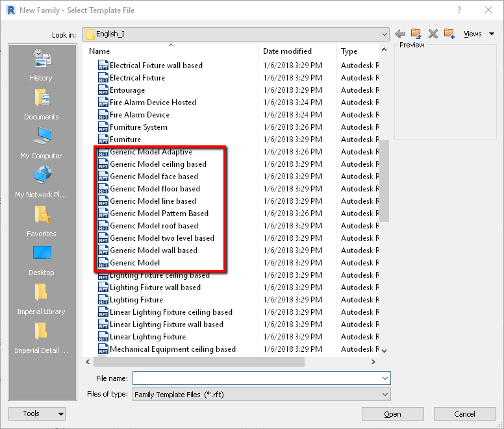Click the vertical scrollbar up arrow
The height and width of the screenshot is (429, 504).
click(x=384, y=49)
